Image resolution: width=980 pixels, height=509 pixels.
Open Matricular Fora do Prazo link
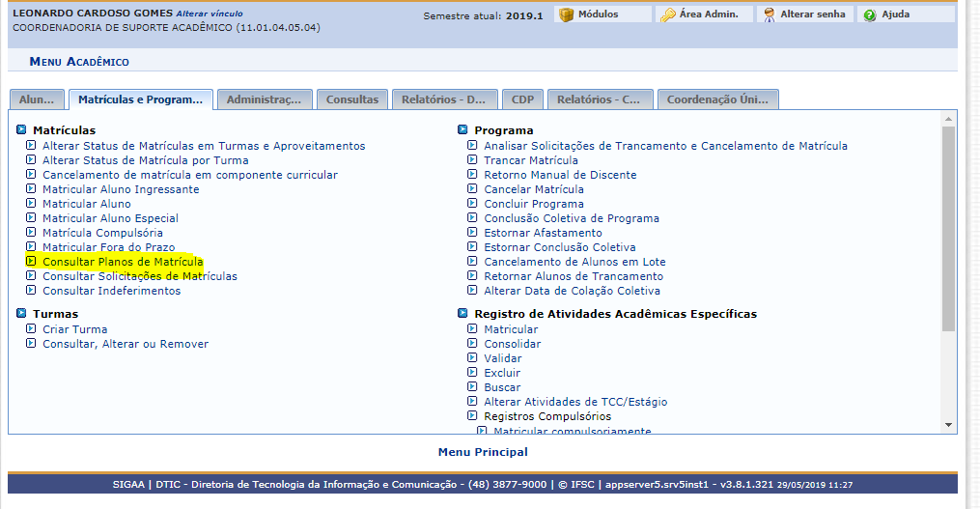coord(109,247)
